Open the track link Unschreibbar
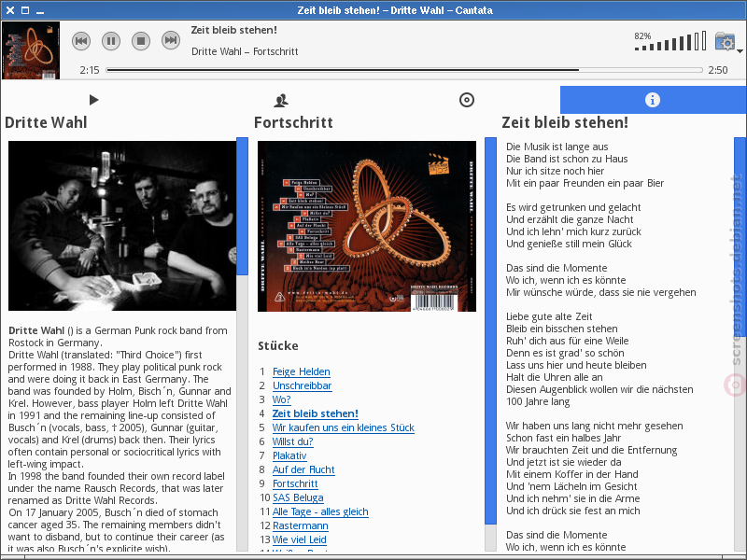Screen dimensions: 747x560 click(302, 385)
